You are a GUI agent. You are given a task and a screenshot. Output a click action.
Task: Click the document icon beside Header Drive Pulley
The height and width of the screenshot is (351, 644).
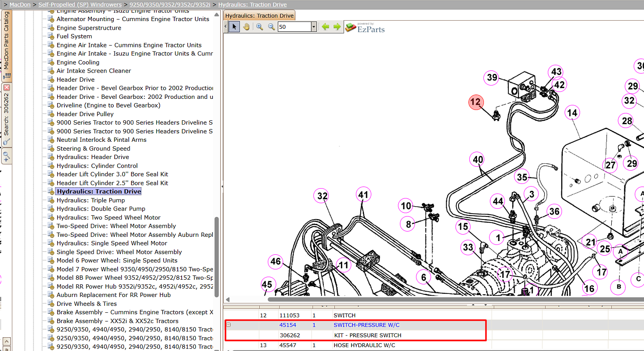(51, 113)
